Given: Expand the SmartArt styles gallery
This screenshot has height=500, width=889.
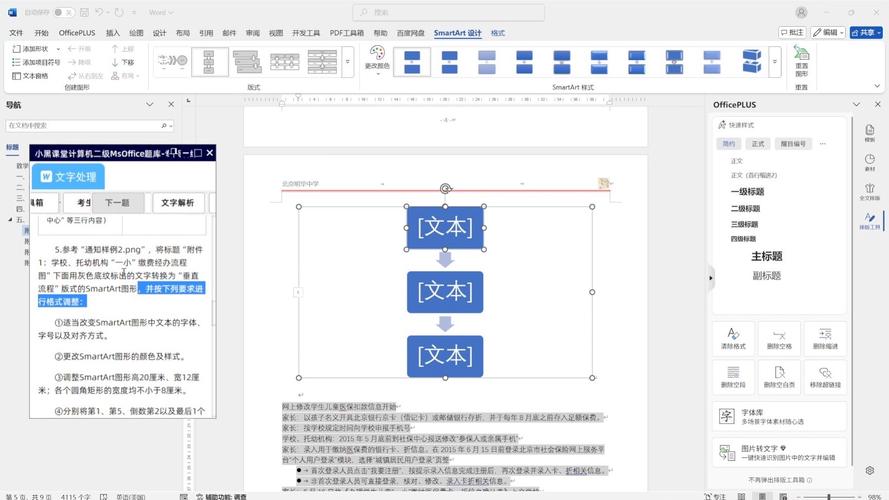Looking at the screenshot, I should 774,62.
